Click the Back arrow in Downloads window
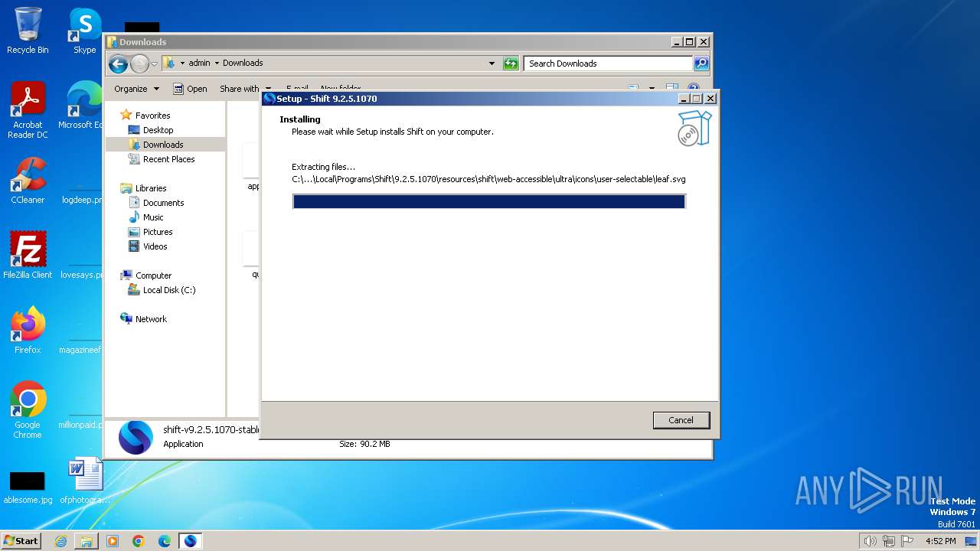 point(118,64)
